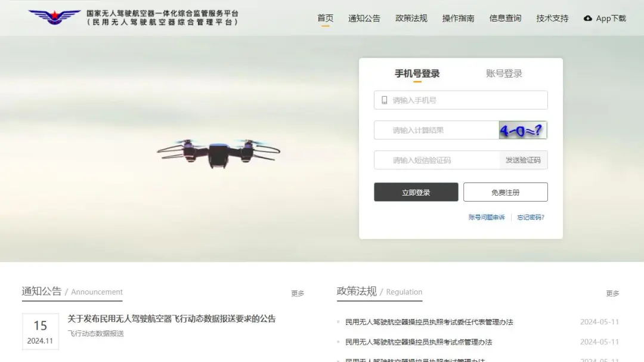Click the 免费注册 button
Screen dimensions: 644x362
(x=506, y=192)
